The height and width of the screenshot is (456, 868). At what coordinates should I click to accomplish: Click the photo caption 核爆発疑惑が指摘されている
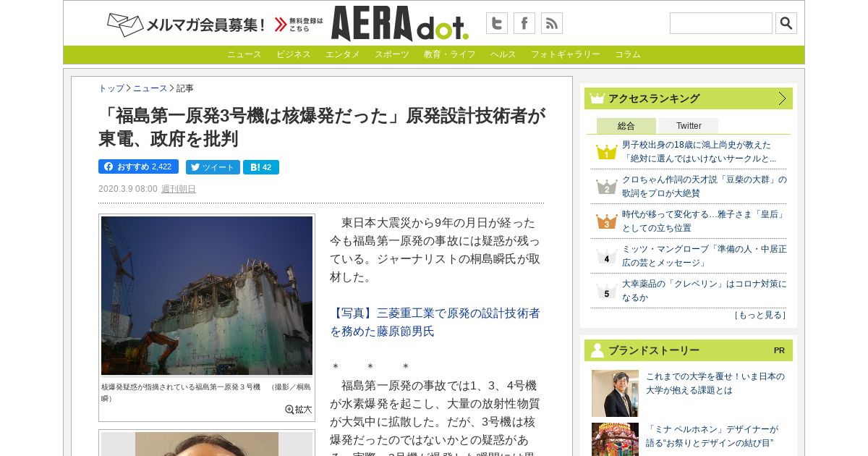[x=206, y=392]
